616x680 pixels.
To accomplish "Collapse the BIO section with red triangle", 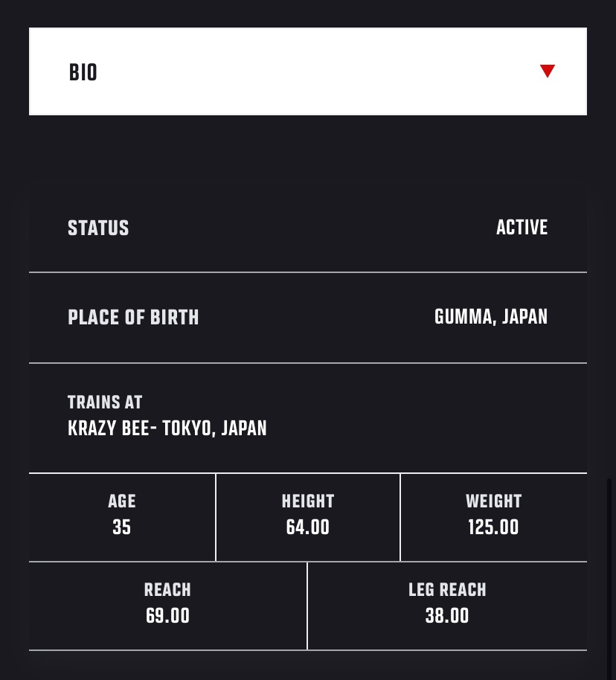I will point(547,71).
